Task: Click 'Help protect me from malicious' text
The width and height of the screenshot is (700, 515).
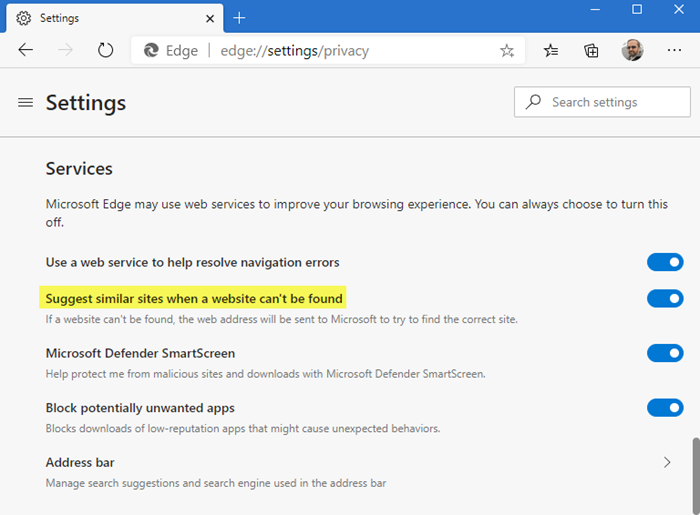Action: point(265,374)
